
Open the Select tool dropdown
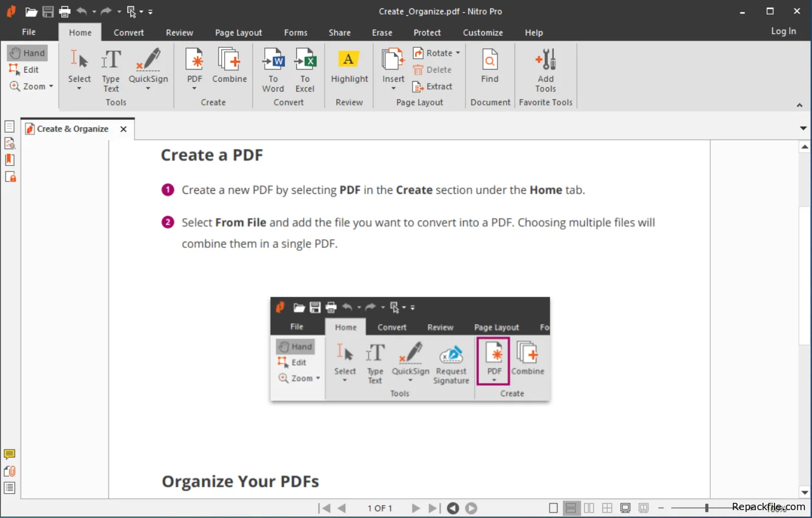[79, 88]
